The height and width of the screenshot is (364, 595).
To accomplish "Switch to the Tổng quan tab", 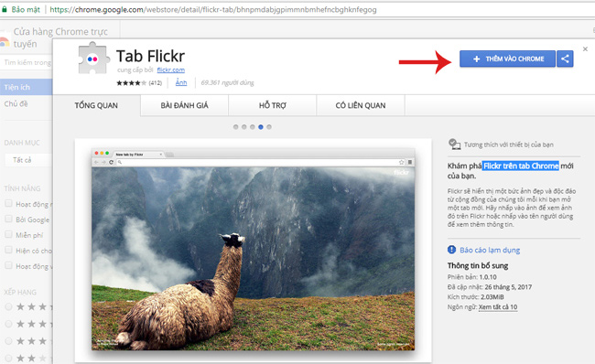I will click(x=96, y=105).
